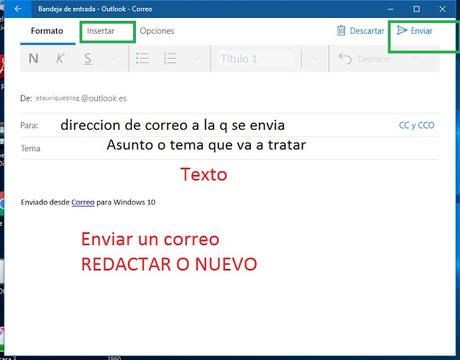Toggle underline (S) formatting
The image size is (460, 360).
coord(87,59)
